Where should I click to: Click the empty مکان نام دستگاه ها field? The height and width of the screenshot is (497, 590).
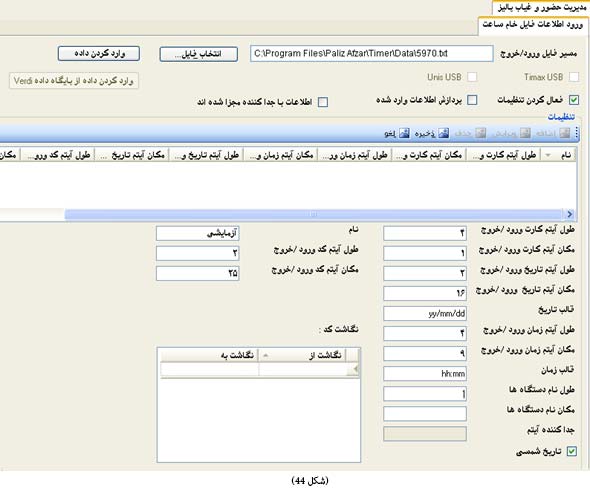[425, 413]
